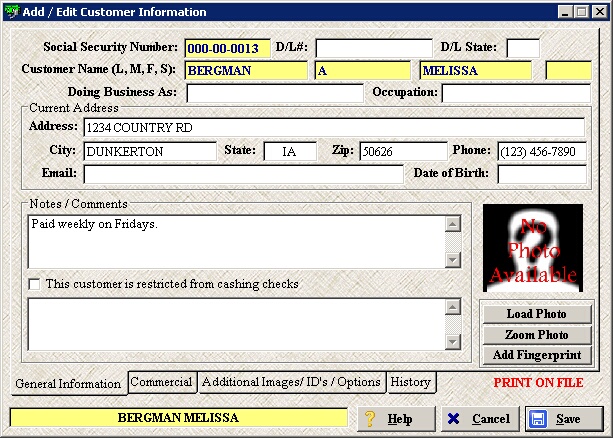
Task: Click the Notes / Comments text area
Action: (x=236, y=242)
